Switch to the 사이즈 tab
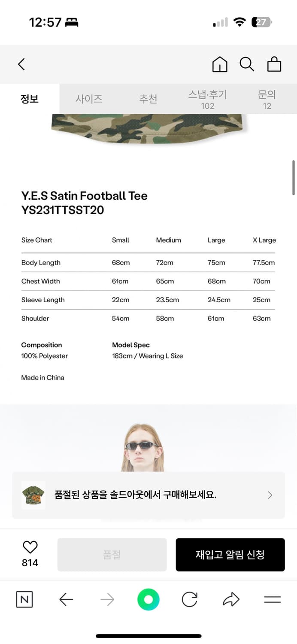 tap(89, 99)
